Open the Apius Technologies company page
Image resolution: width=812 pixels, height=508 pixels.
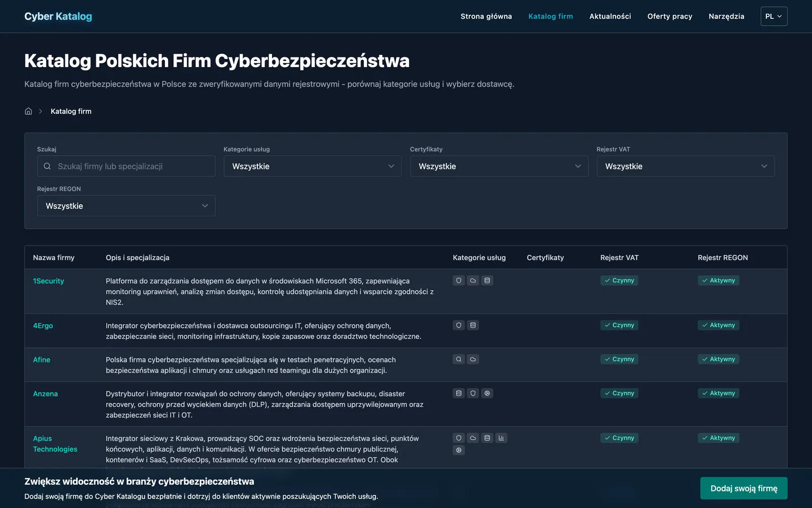coord(55,443)
